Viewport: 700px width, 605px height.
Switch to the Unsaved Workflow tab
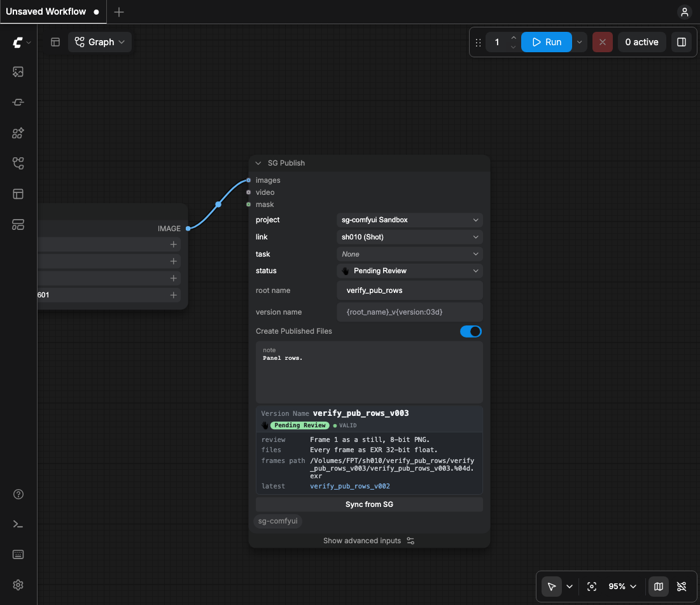[x=53, y=11]
